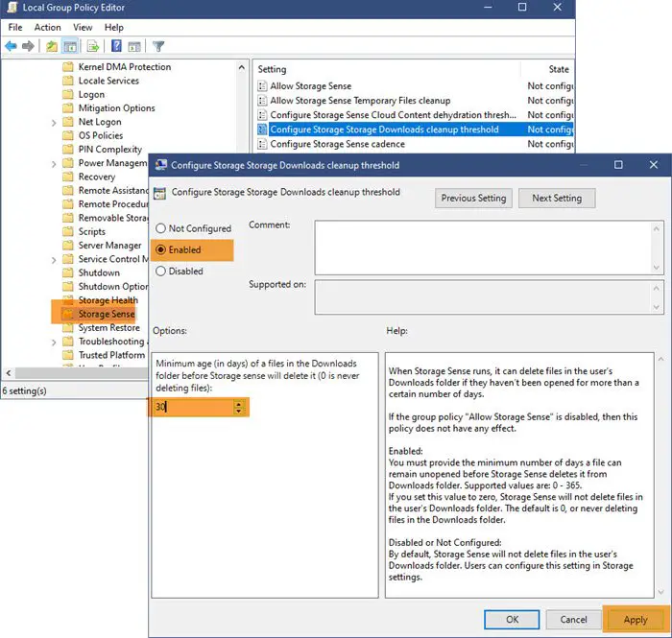Click the System Restore folder icon
This screenshot has width=672, height=638.
click(x=68, y=327)
